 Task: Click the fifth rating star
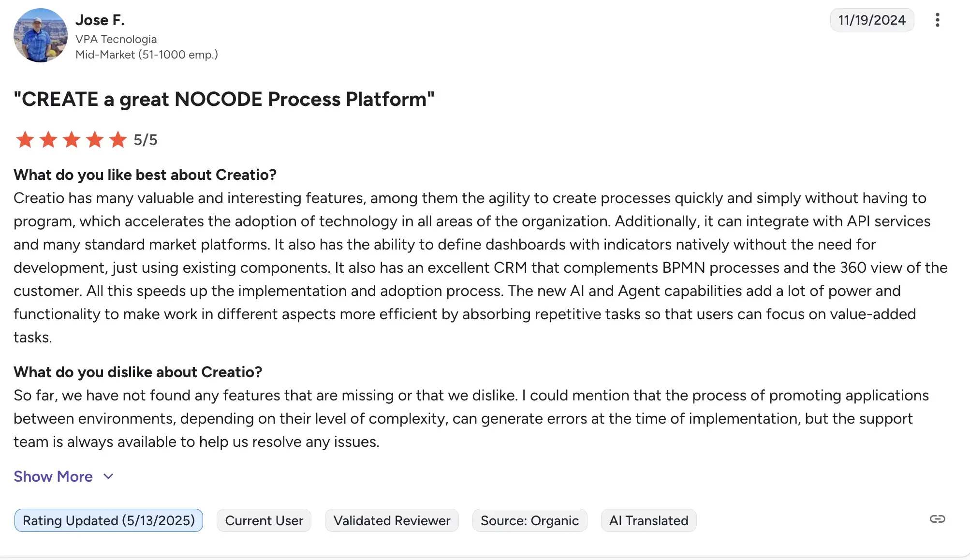[x=118, y=140]
